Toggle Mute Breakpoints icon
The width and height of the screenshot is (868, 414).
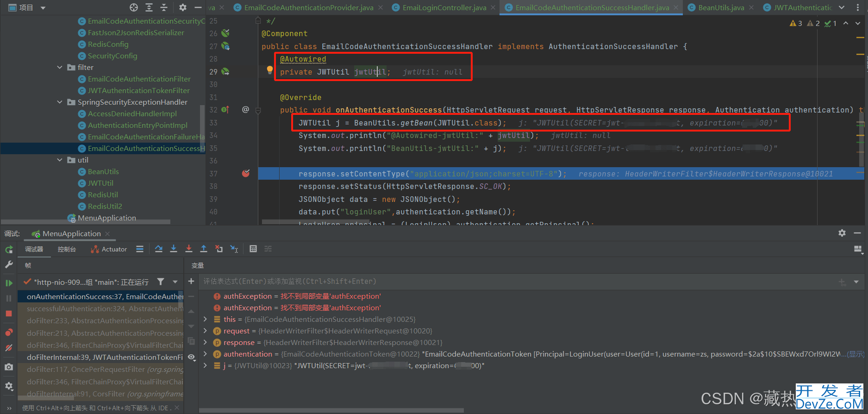pyautogui.click(x=9, y=348)
